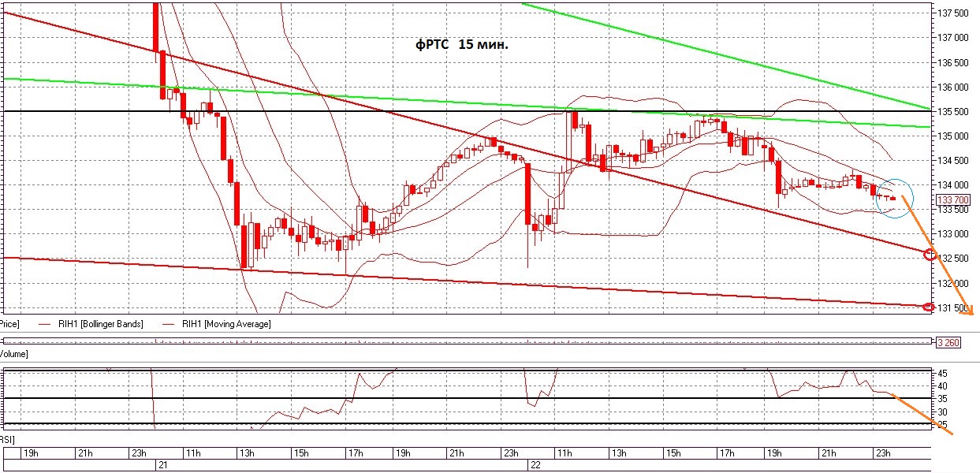Click the 131 500 price axis label
The height and width of the screenshot is (473, 980).
954,308
